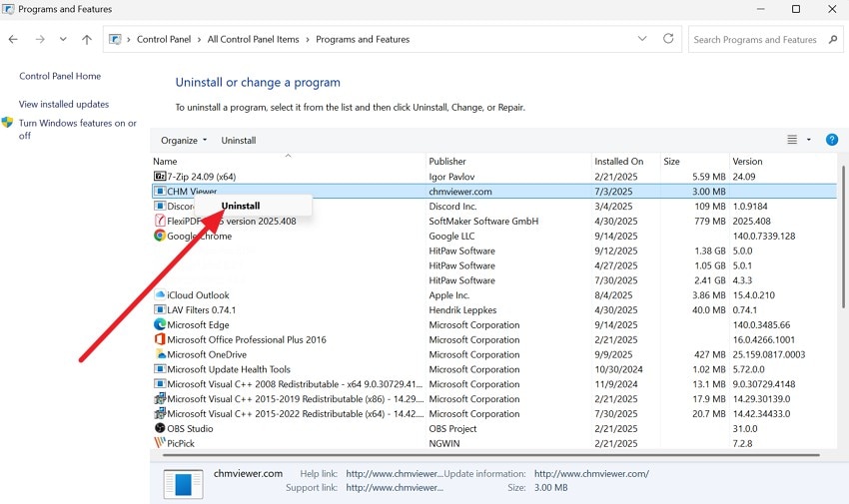Open the Organize dropdown menu
Image resolution: width=849 pixels, height=504 pixels.
184,140
